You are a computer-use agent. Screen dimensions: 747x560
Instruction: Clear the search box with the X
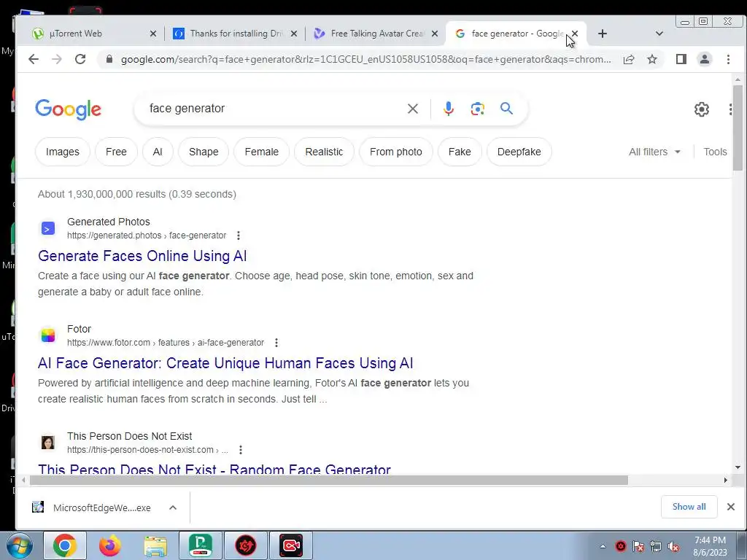tap(413, 109)
